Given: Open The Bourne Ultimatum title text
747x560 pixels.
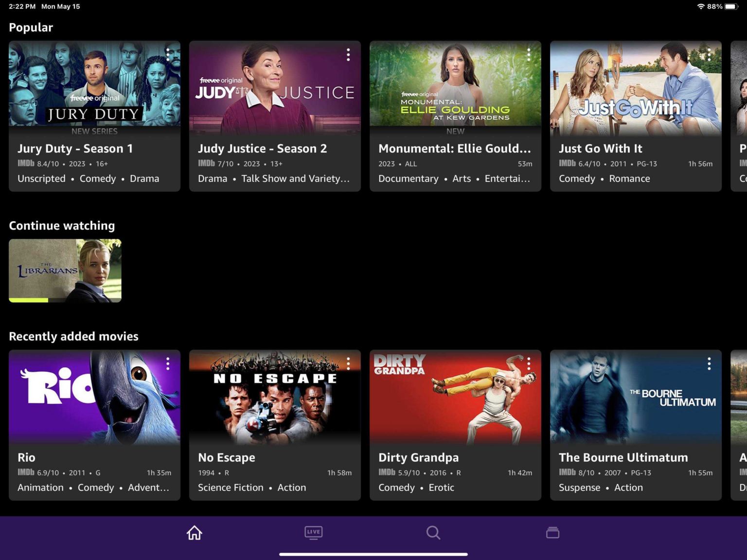Looking at the screenshot, I should tap(623, 457).
